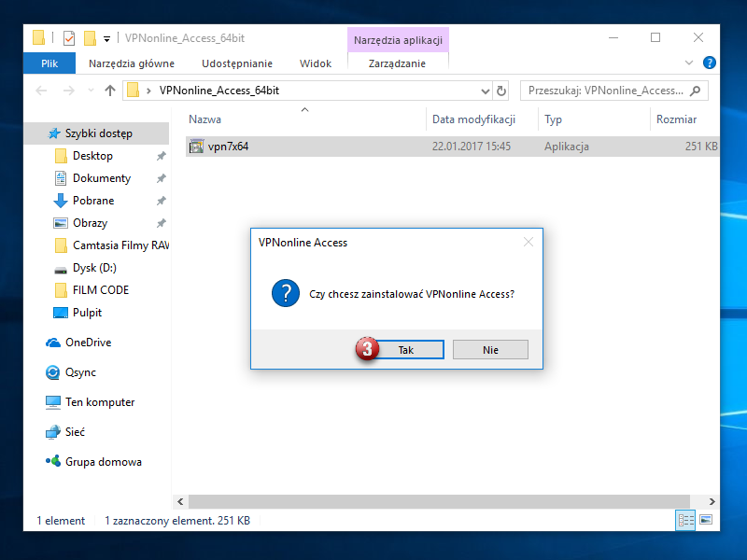
Task: Open Ten komputer in navigation pane
Action: pyautogui.click(x=100, y=402)
